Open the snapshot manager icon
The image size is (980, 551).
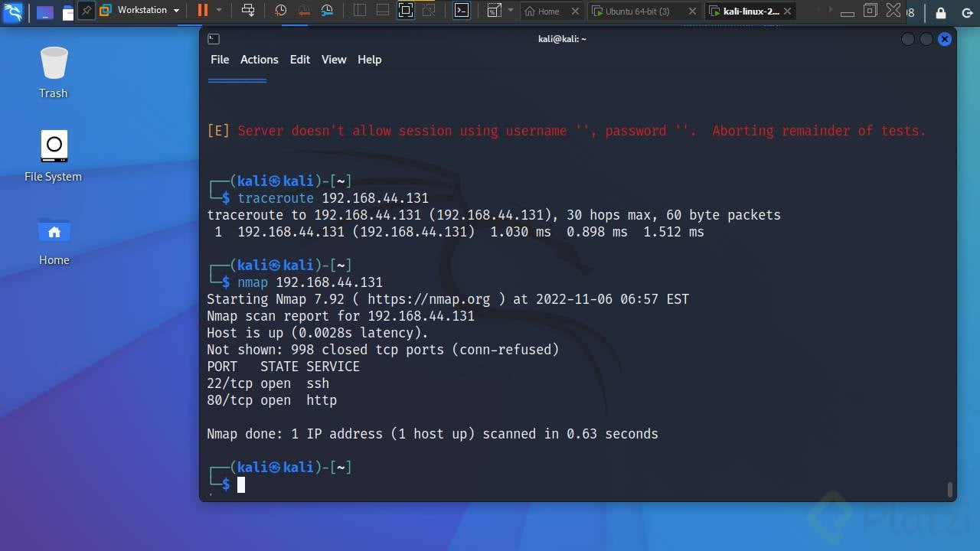pos(327,11)
